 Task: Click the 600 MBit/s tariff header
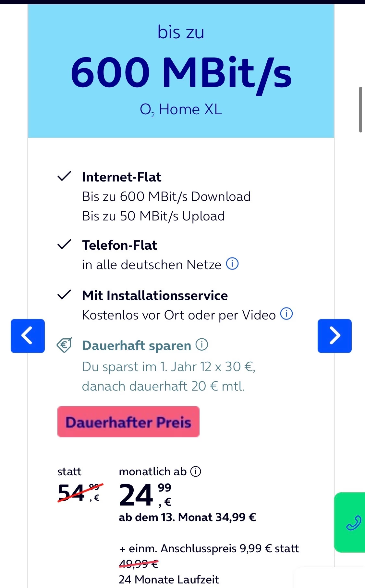pyautogui.click(x=181, y=72)
